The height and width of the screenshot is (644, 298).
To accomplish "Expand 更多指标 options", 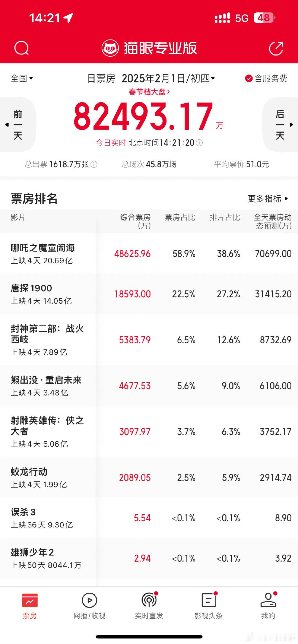I will (x=268, y=199).
